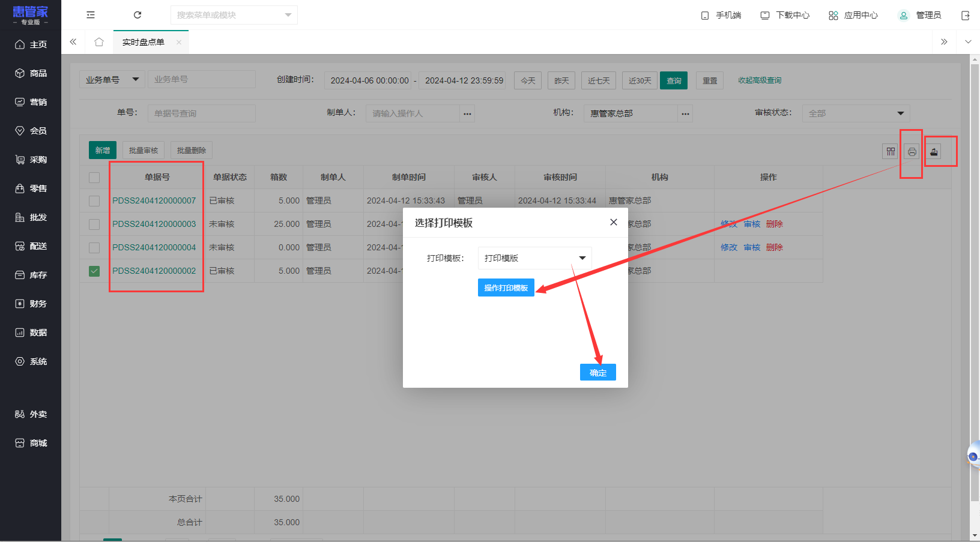980x542 pixels.
Task: Switch to the 实时盘点单 tab
Action: pyautogui.click(x=144, y=42)
